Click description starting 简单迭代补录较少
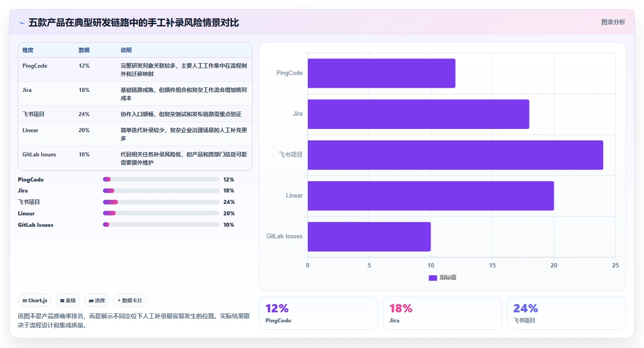The image size is (644, 348). [x=184, y=134]
